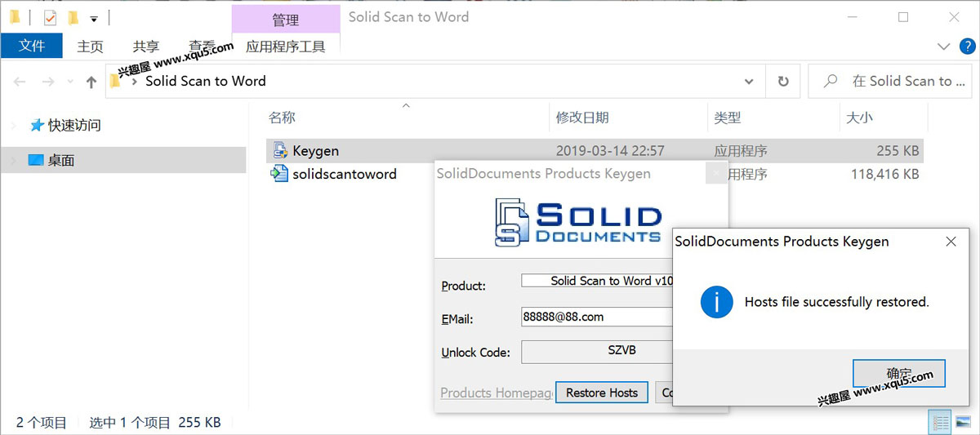
Task: Go back with the Back arrow
Action: (20, 82)
